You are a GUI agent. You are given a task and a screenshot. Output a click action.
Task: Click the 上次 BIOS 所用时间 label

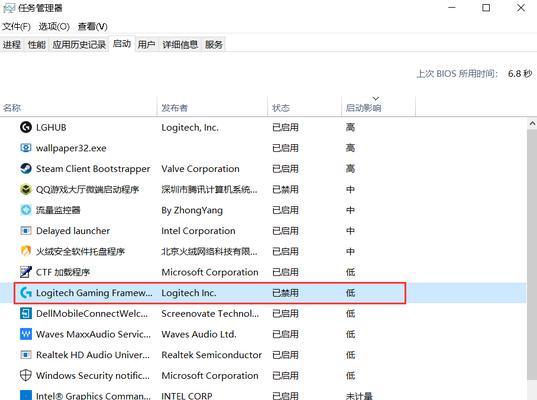coord(457,74)
